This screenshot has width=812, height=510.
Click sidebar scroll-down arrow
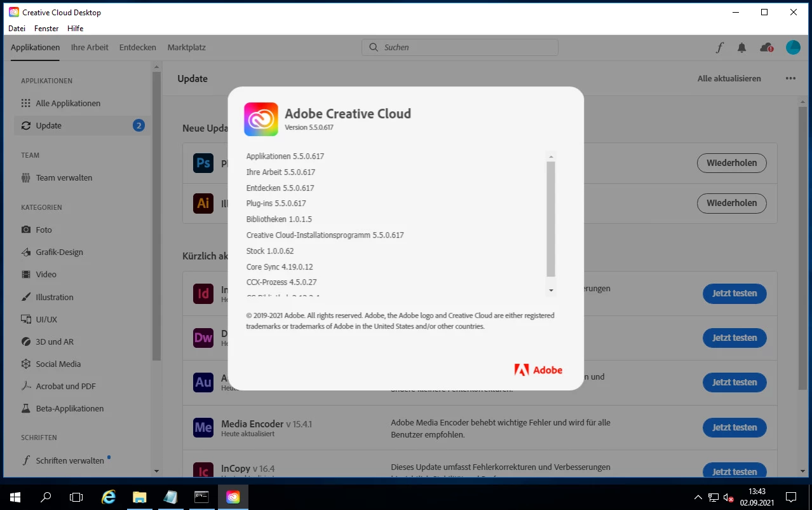click(157, 471)
